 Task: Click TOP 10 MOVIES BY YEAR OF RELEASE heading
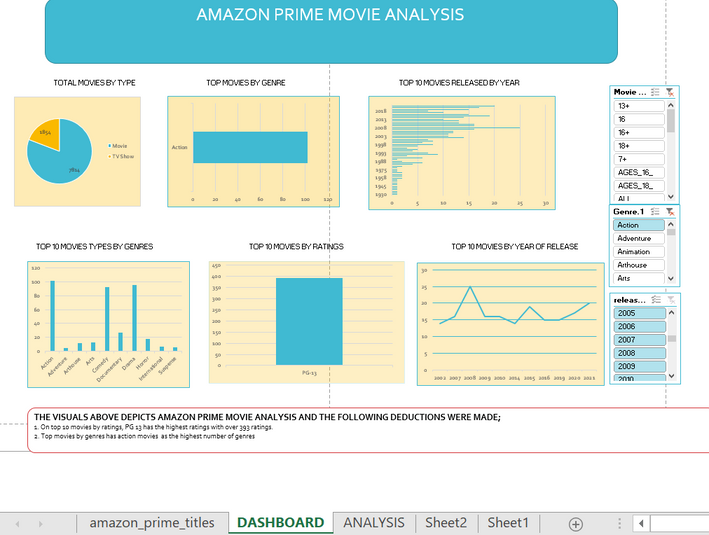coord(515,246)
